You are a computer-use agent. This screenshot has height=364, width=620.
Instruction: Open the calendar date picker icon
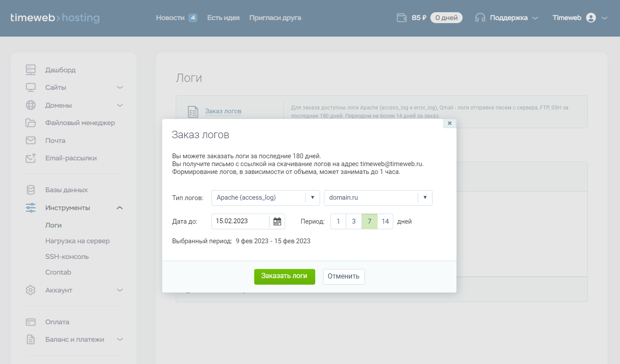[277, 221]
